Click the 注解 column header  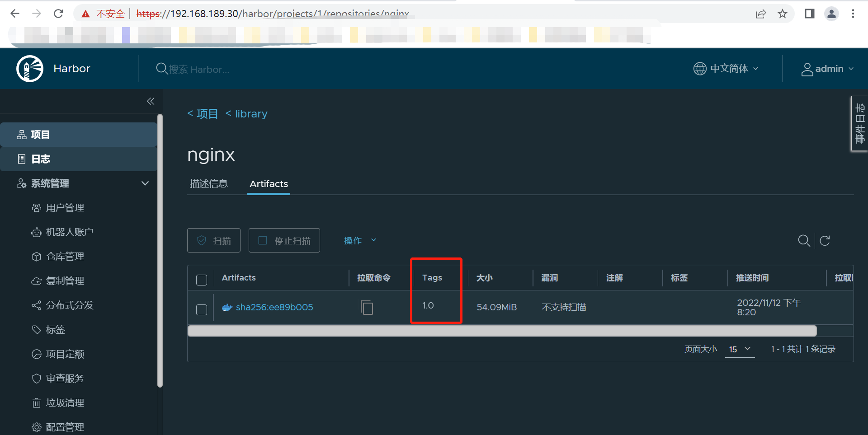tap(615, 278)
